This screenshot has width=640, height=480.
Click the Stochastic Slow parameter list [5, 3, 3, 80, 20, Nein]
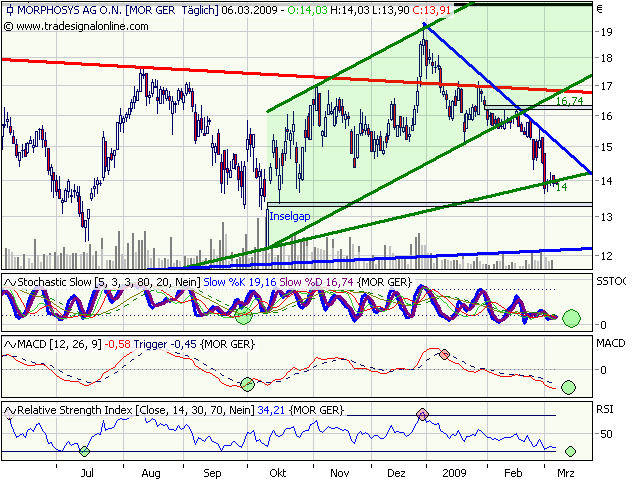pos(149,283)
